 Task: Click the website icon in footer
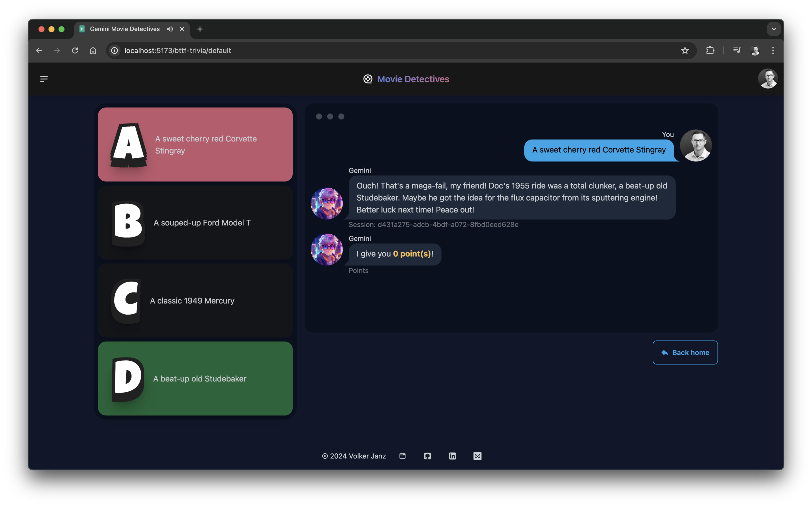402,456
